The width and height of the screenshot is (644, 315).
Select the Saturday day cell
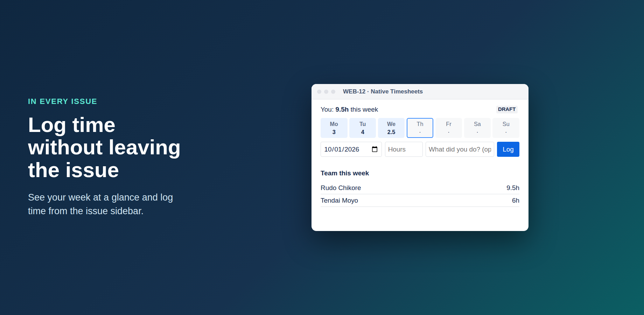[477, 128]
